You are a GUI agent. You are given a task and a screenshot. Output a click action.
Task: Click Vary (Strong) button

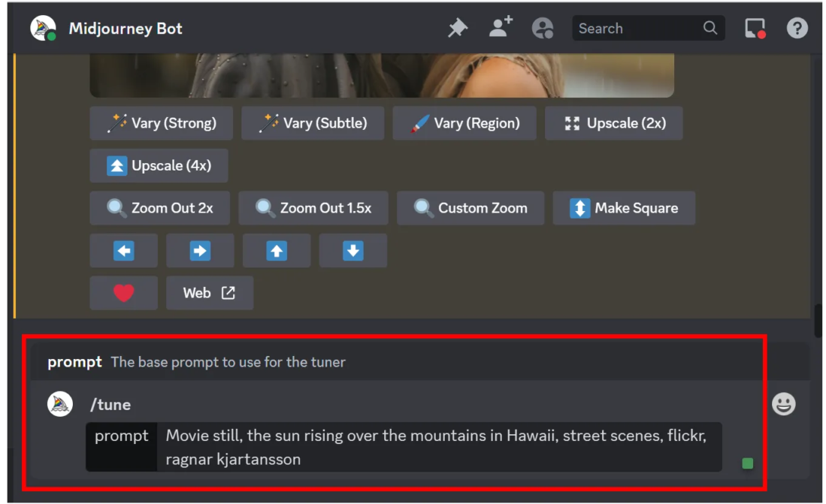coord(162,123)
